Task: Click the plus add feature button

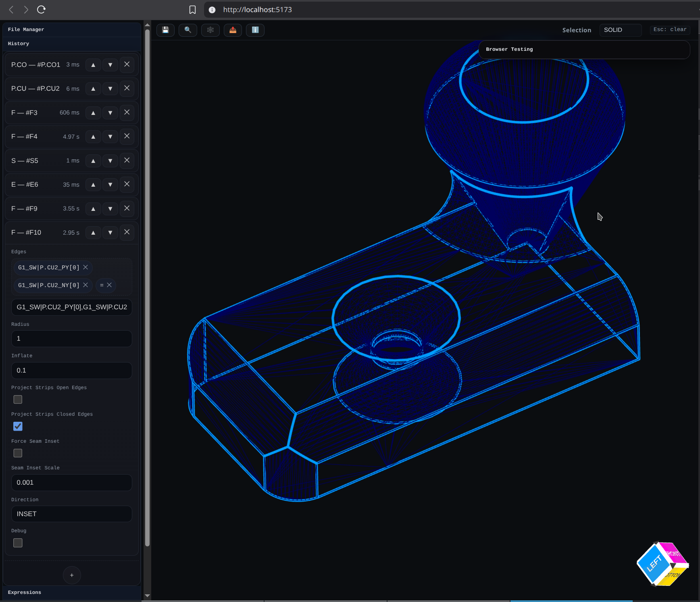Action: tap(72, 575)
